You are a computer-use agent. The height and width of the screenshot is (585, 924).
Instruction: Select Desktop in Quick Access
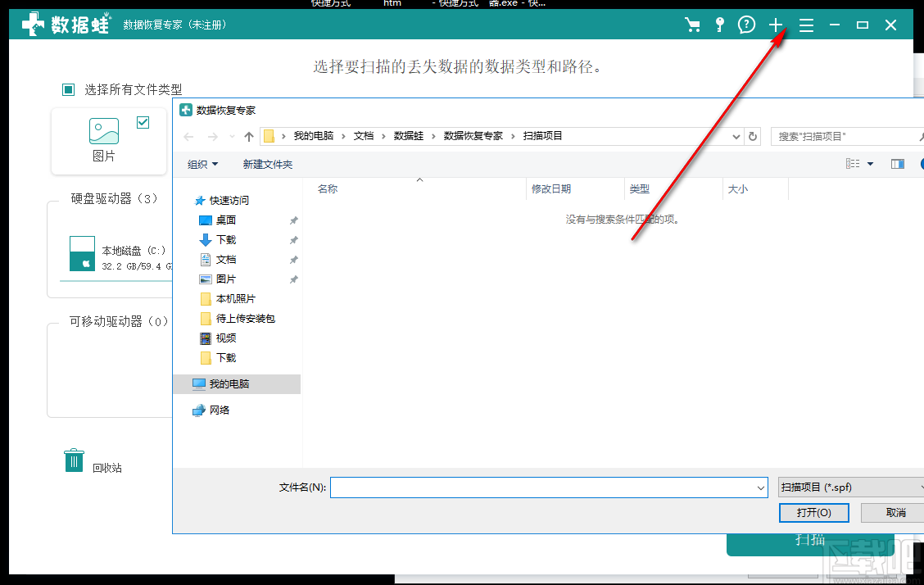(225, 220)
